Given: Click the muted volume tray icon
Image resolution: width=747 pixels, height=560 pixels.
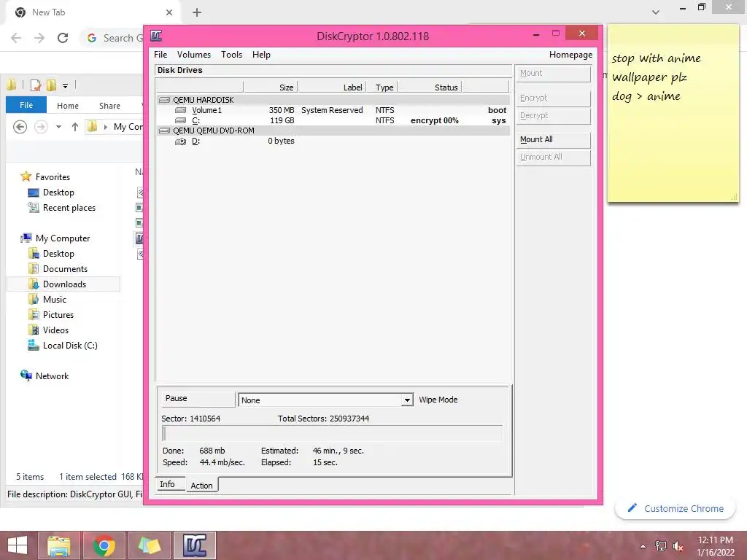Looking at the screenshot, I should (x=678, y=546).
